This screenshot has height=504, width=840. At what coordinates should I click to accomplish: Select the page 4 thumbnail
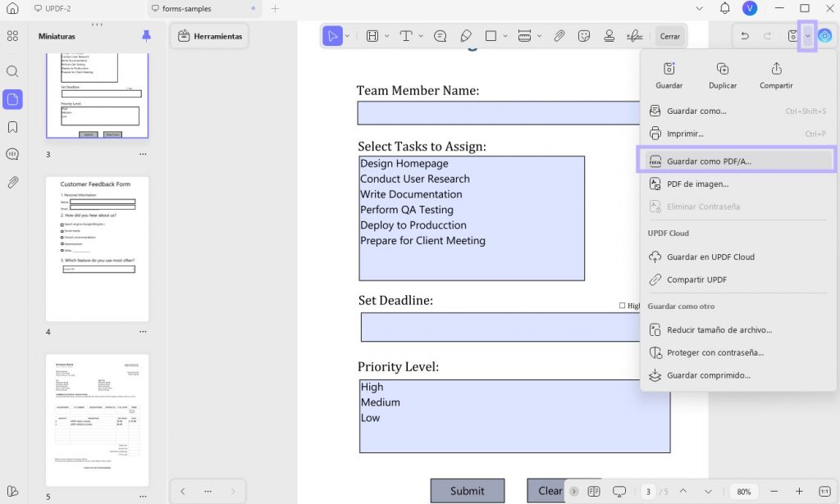(97, 249)
